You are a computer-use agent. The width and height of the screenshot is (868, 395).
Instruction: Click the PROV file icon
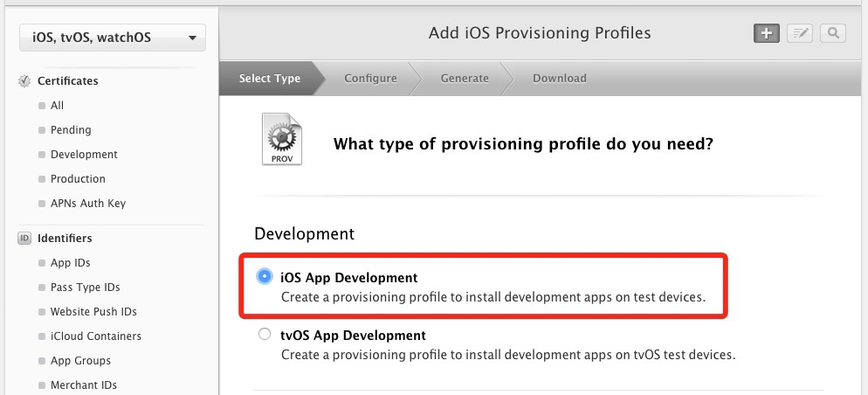[x=282, y=140]
